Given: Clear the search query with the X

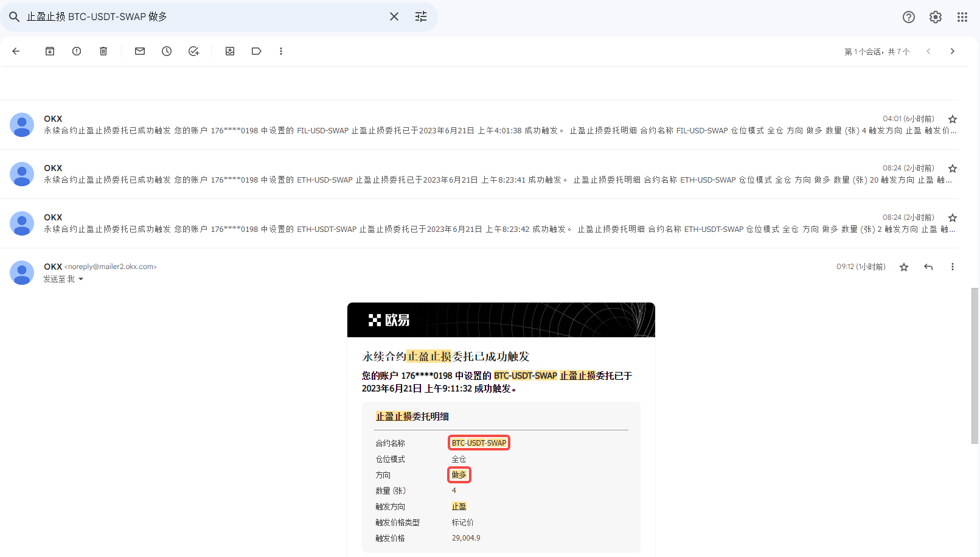Looking at the screenshot, I should point(394,16).
